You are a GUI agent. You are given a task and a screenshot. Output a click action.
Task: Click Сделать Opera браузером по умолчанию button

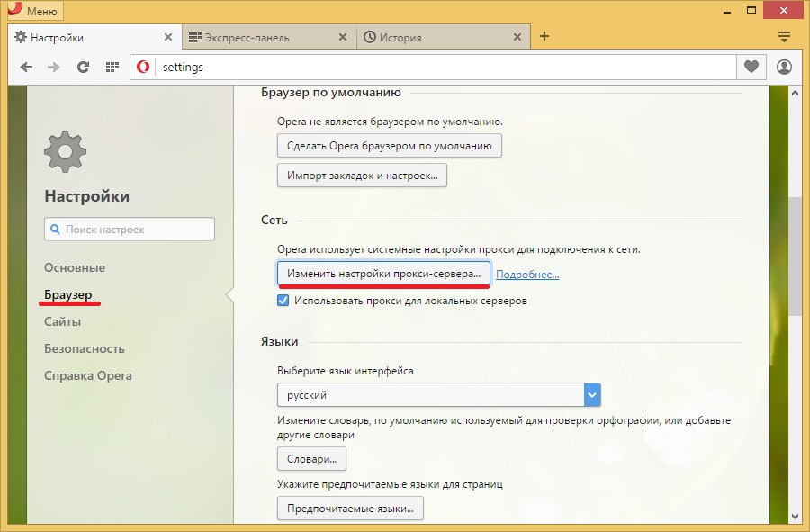coord(390,146)
